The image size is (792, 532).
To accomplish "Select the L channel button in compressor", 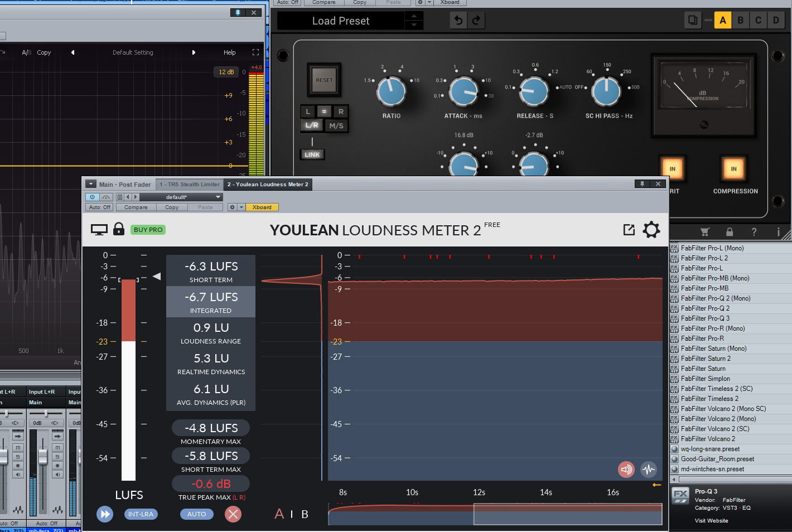I will coord(308,112).
